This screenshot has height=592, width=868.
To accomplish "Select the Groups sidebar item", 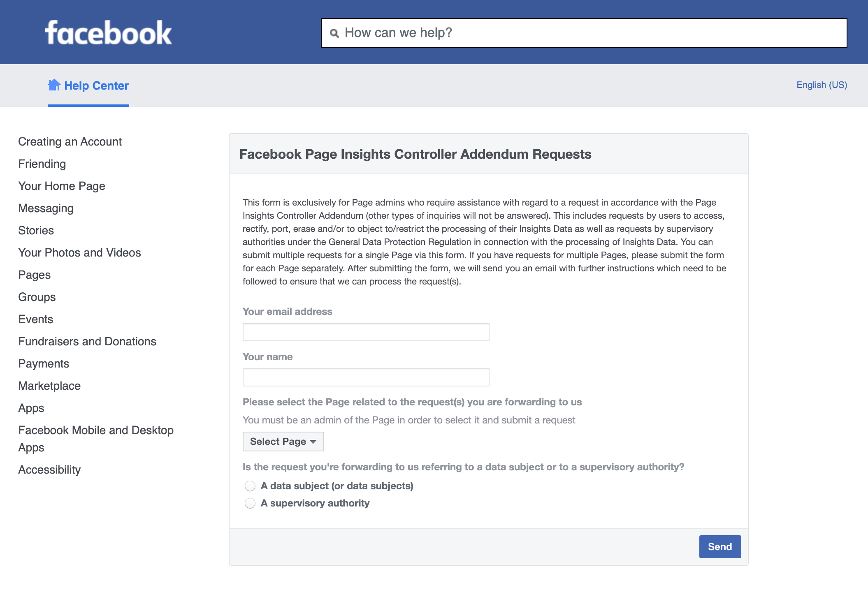I will pyautogui.click(x=37, y=297).
